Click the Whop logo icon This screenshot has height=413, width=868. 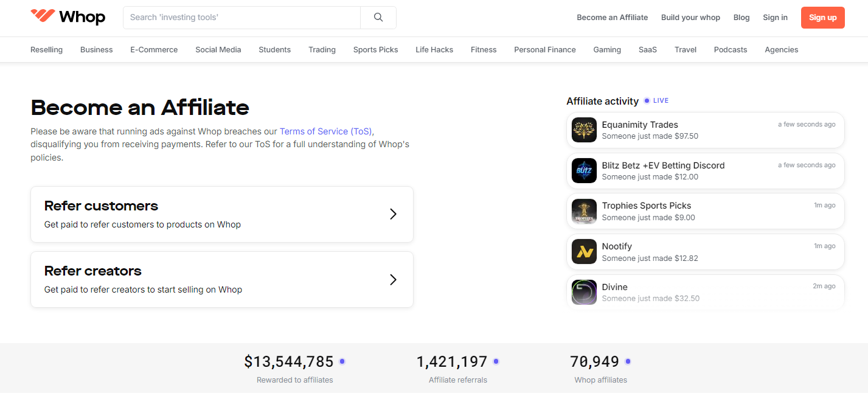point(41,17)
